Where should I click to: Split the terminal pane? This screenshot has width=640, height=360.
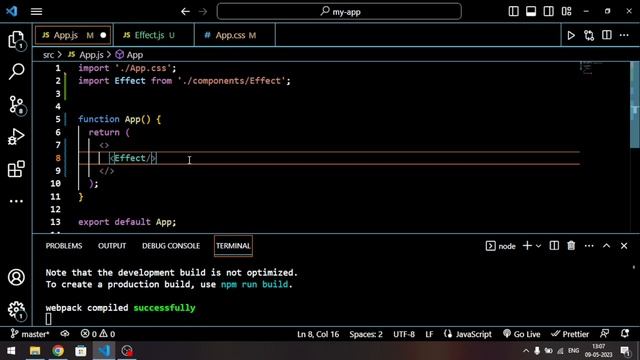tap(554, 246)
